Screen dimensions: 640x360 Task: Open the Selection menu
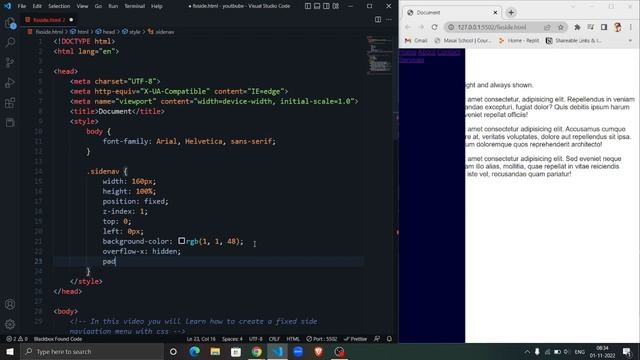tap(59, 6)
